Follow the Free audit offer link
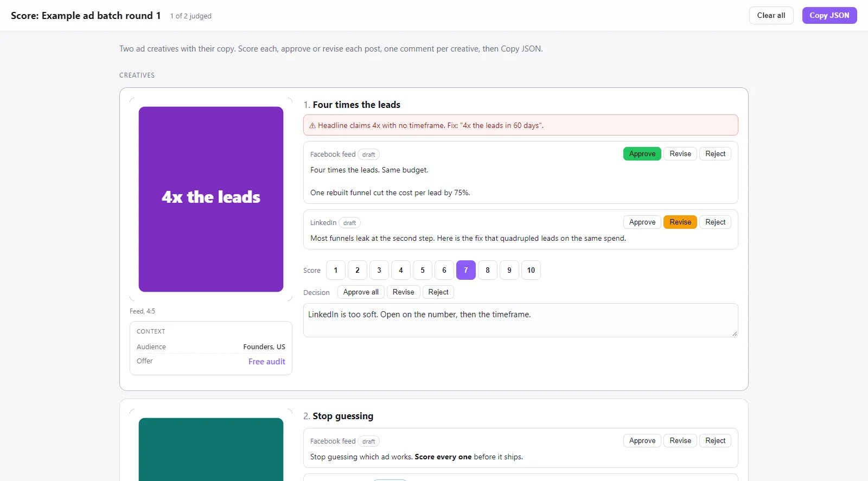This screenshot has height=481, width=868. point(267,362)
